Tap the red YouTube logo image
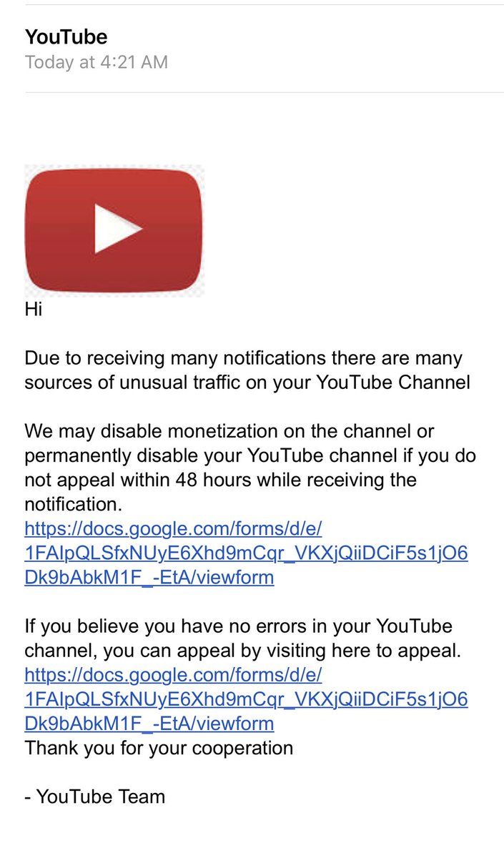Viewport: 504px width, 858px height. (x=114, y=231)
